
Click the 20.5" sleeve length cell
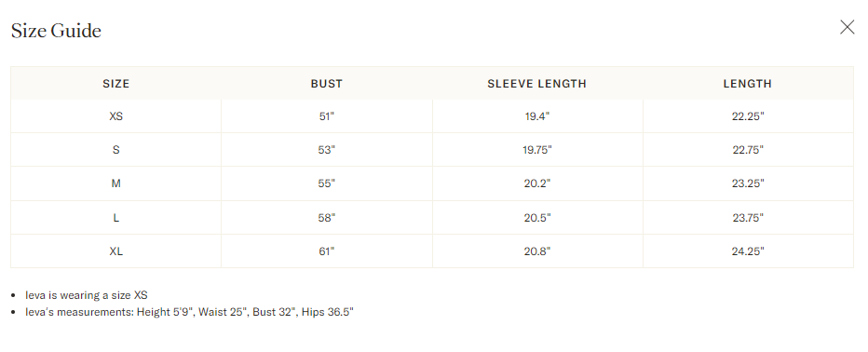(537, 218)
